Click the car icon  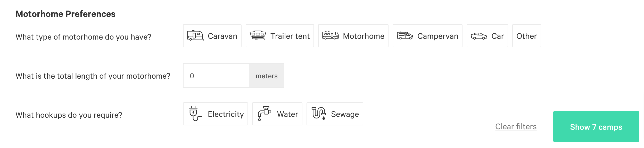coord(479,36)
